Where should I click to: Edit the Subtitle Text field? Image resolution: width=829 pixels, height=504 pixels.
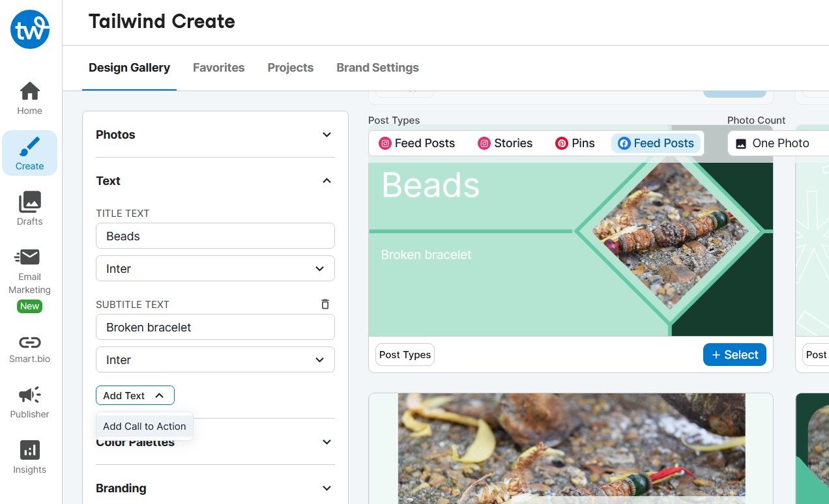(x=215, y=327)
